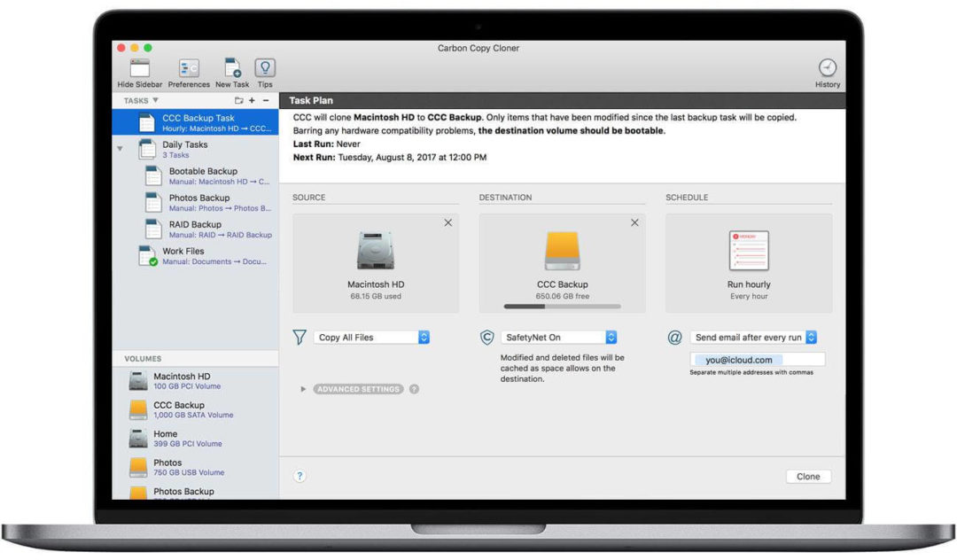Open Preferences from the toolbar

coord(188,68)
